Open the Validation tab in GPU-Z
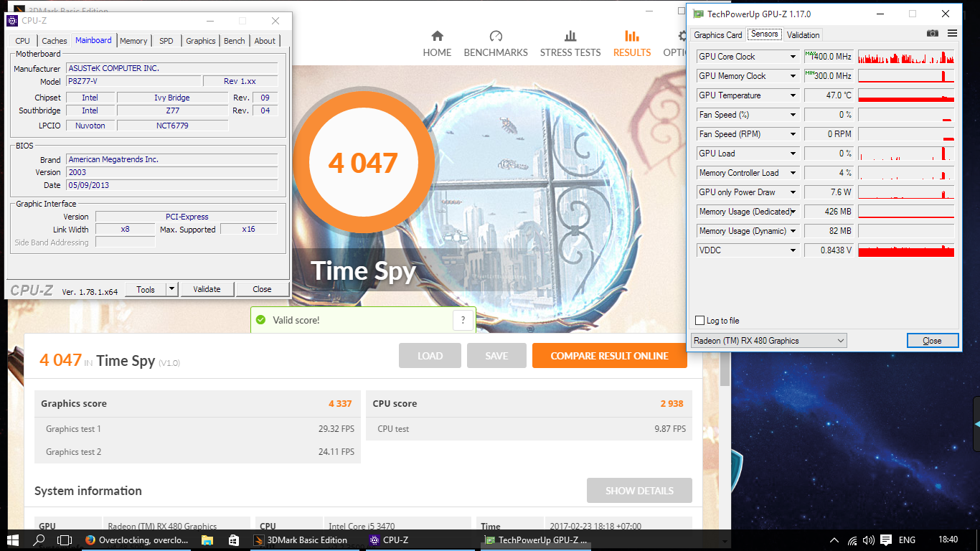Screen dimensions: 980x551 point(803,34)
